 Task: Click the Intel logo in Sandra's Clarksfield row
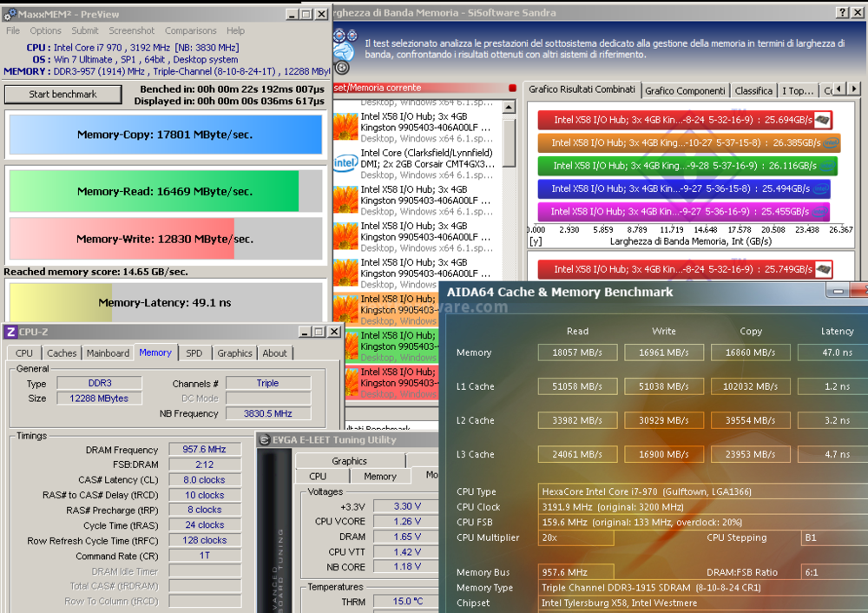click(345, 163)
